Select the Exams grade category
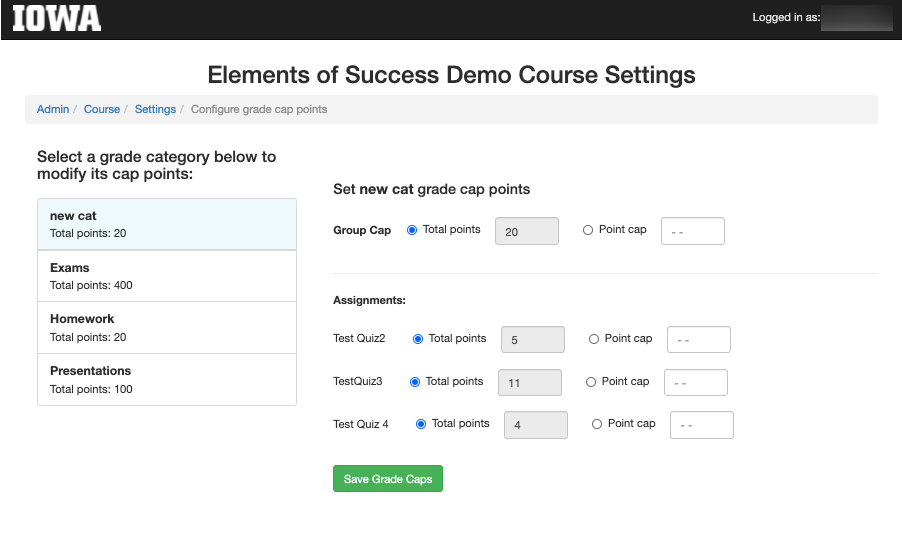The image size is (902, 538). (x=167, y=276)
